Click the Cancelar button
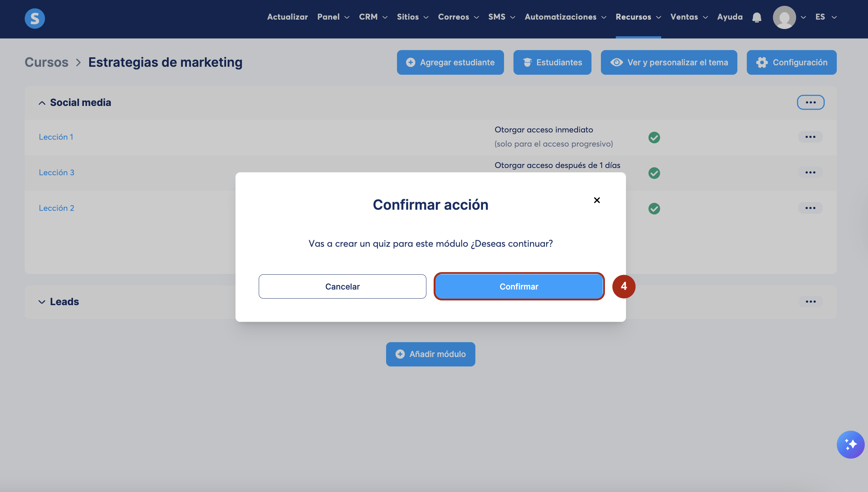Image resolution: width=868 pixels, height=492 pixels. tap(342, 287)
